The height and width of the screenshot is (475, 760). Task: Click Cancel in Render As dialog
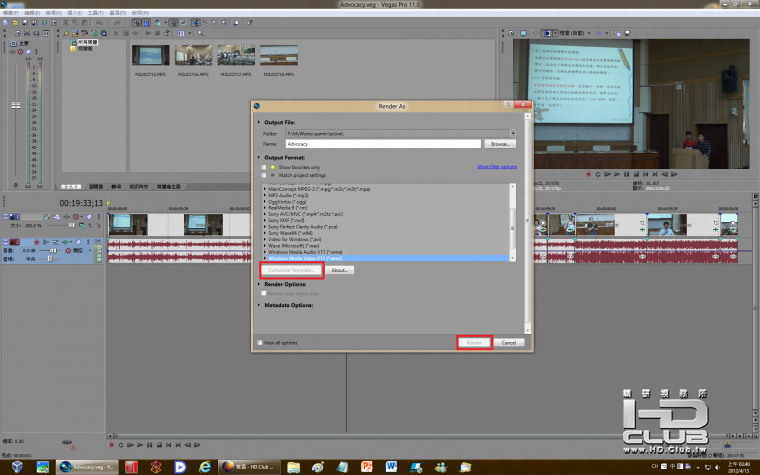tap(508, 343)
